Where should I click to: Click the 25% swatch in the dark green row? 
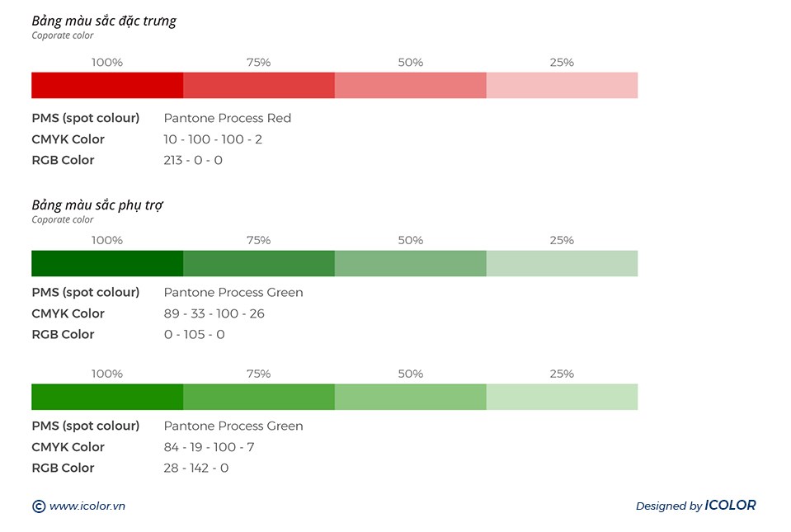pyautogui.click(x=562, y=263)
